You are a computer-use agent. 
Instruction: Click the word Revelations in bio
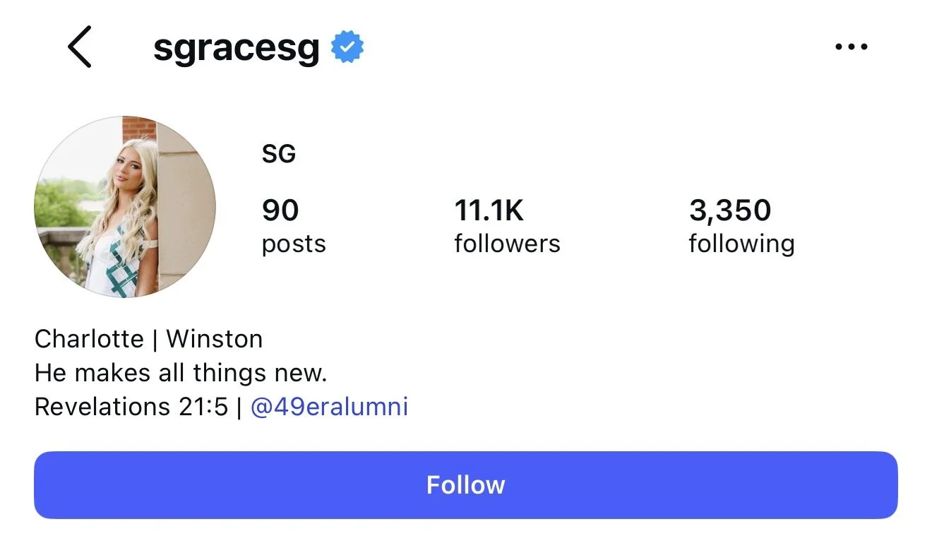(102, 407)
